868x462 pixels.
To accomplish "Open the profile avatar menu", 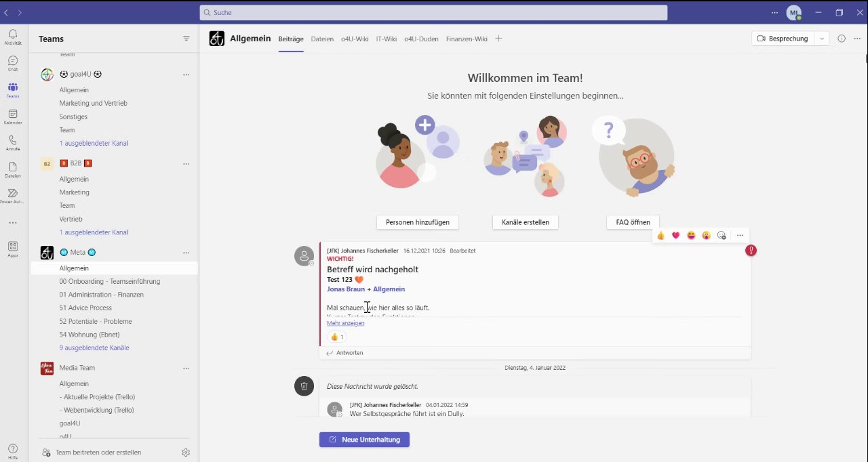I will point(793,13).
